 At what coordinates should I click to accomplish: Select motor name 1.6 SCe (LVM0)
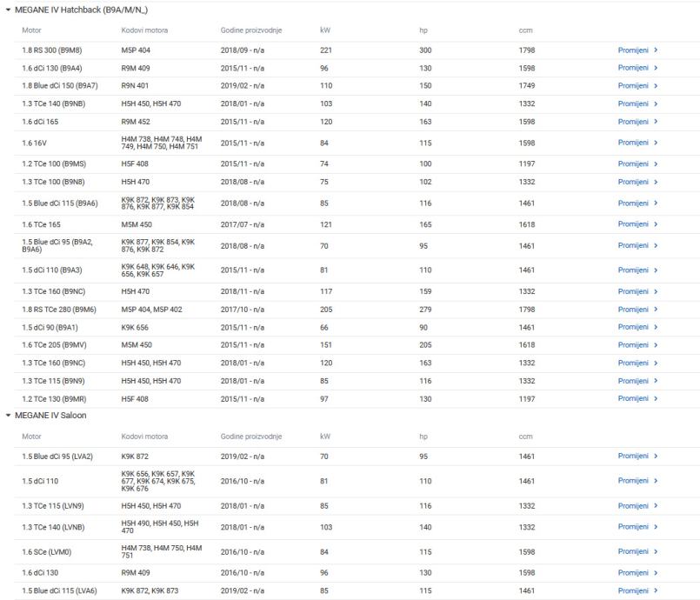point(46,552)
